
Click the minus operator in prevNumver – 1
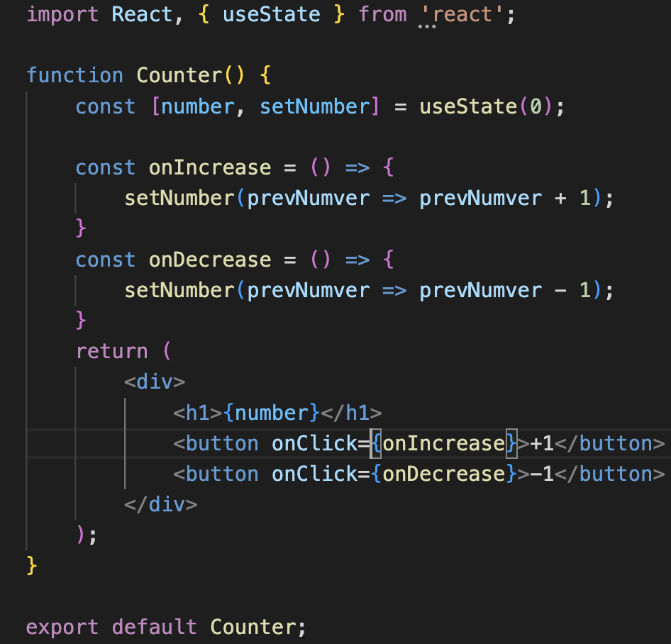coord(560,291)
